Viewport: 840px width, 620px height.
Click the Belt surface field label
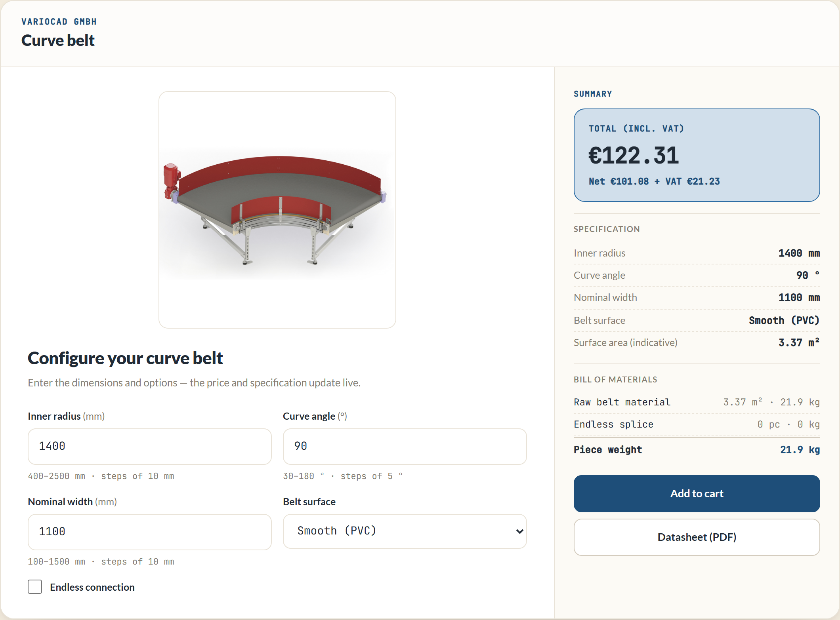click(309, 502)
